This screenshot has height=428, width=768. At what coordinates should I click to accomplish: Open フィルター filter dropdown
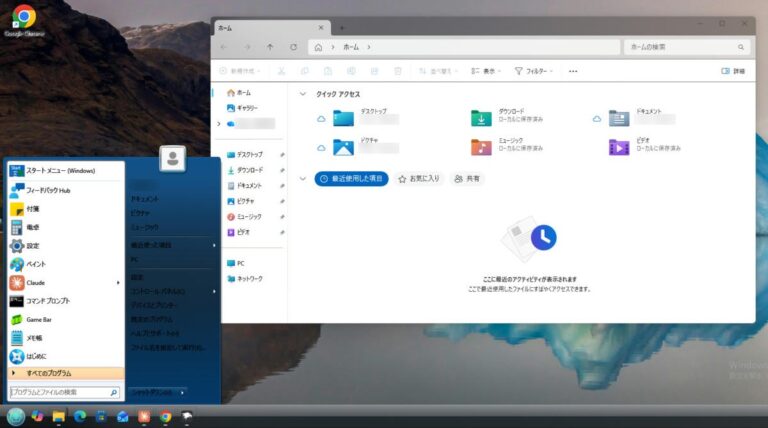pyautogui.click(x=534, y=71)
